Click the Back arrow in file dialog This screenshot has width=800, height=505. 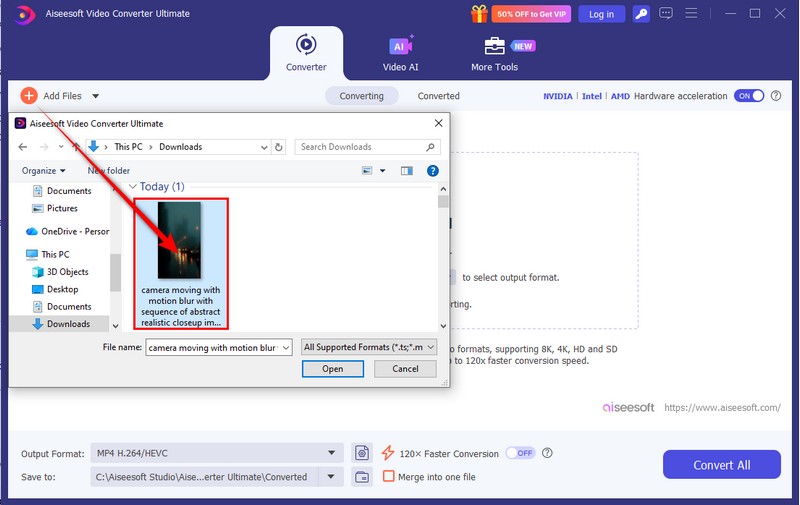click(22, 147)
